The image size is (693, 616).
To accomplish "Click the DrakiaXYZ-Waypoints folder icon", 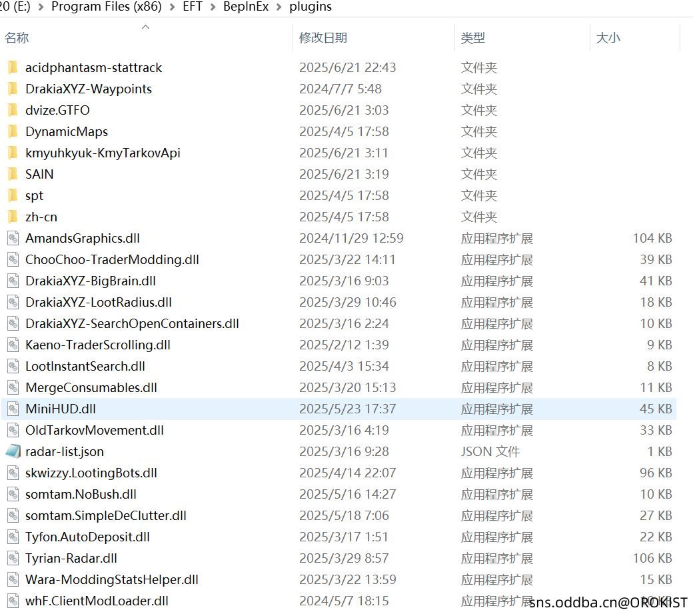I will pos(13,89).
